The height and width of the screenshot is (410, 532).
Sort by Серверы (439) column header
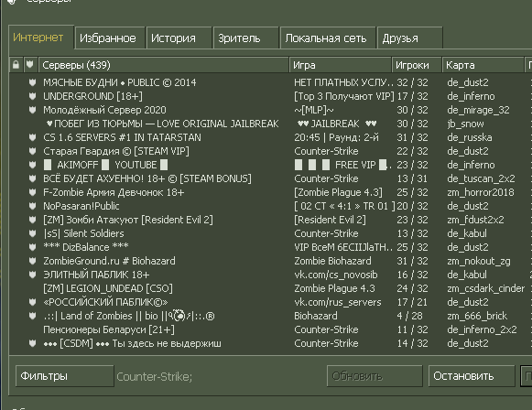pos(164,65)
